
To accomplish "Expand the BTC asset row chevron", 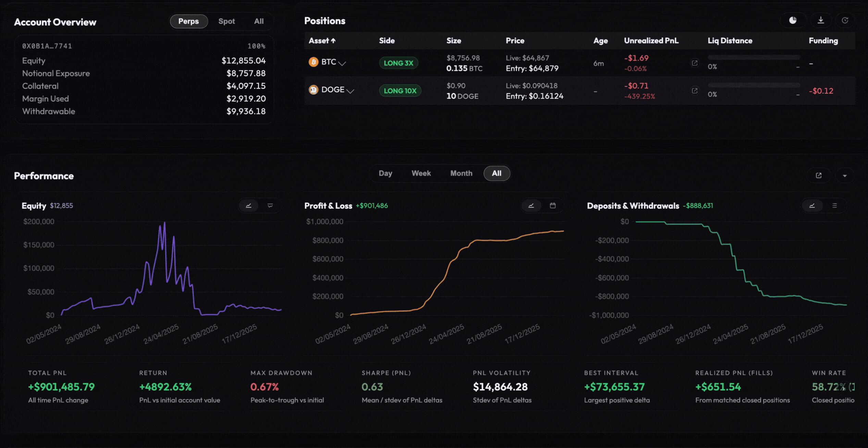I will (x=342, y=63).
